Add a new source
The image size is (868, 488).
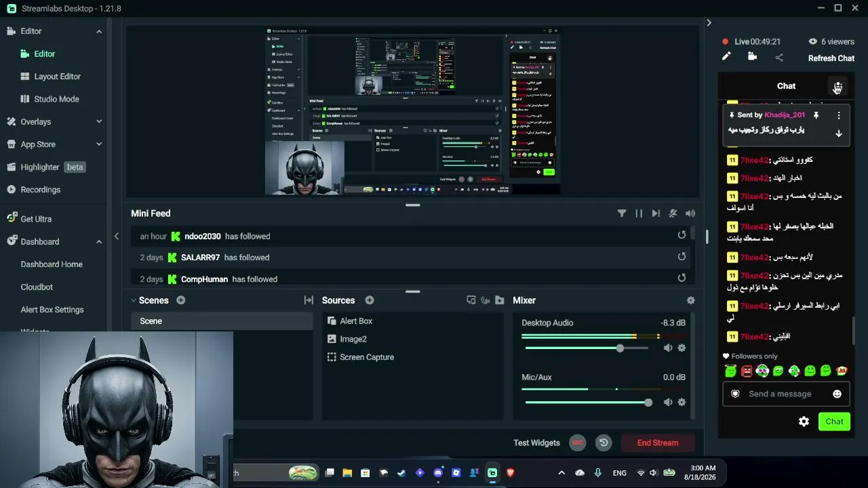tap(370, 300)
